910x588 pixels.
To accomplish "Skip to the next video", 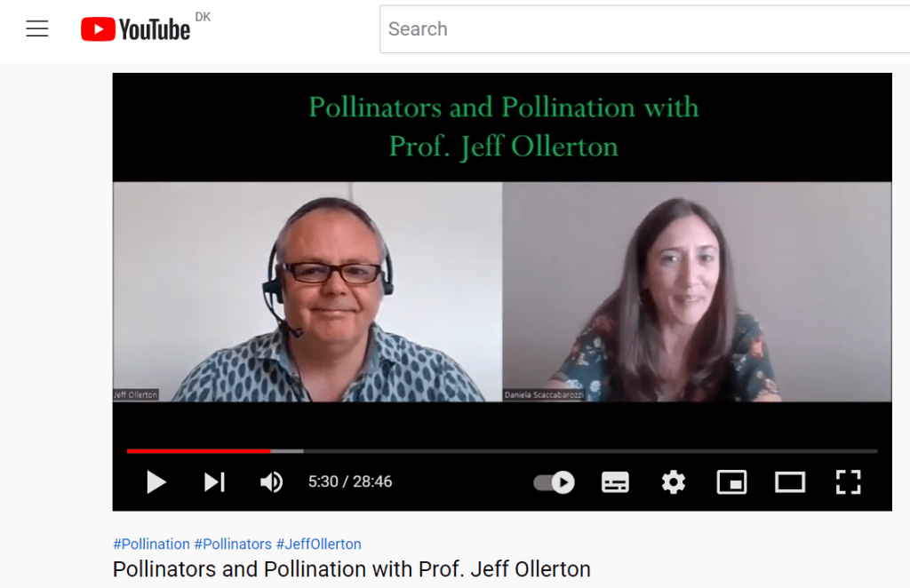I will (214, 482).
